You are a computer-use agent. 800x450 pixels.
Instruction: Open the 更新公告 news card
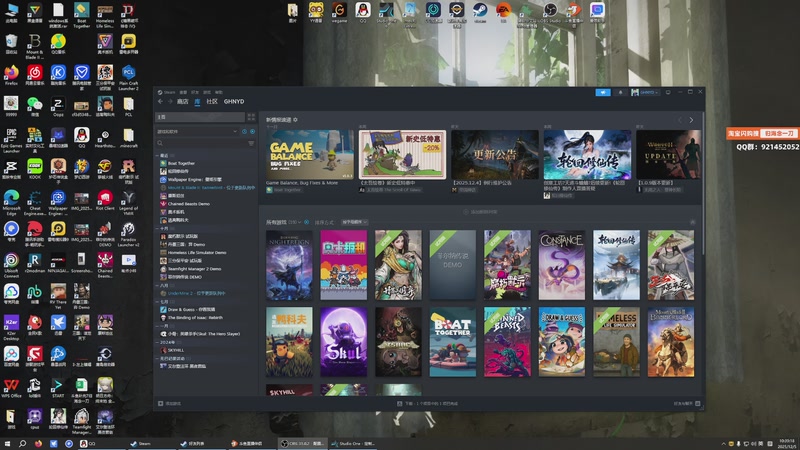(x=494, y=155)
